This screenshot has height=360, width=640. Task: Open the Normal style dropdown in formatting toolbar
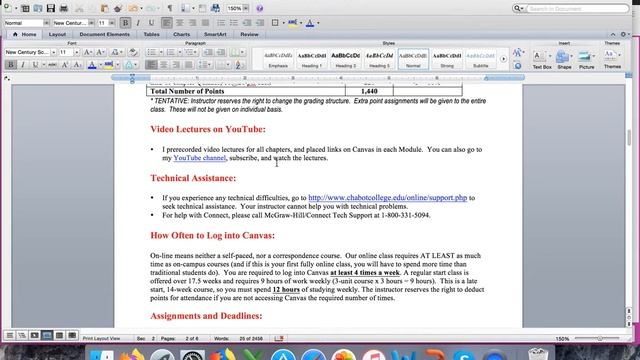(x=46, y=23)
